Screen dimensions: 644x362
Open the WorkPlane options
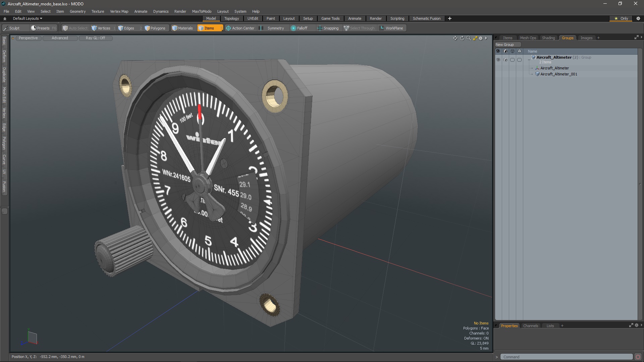391,28
